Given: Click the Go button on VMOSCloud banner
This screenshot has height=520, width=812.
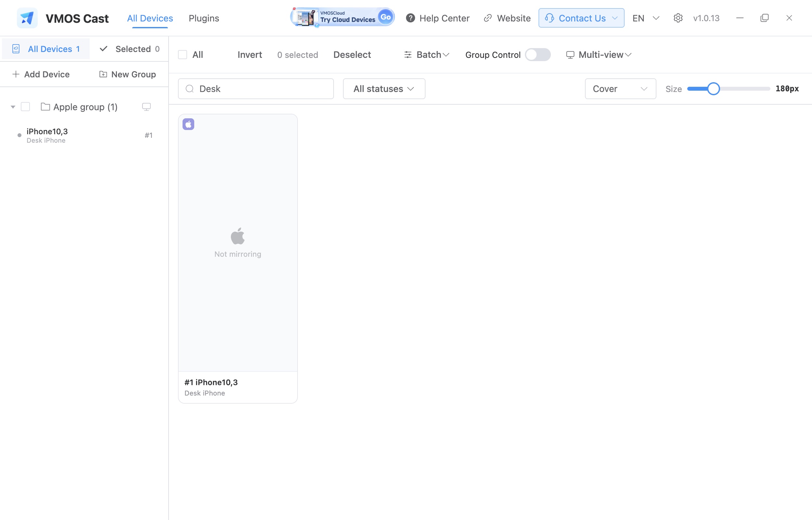Looking at the screenshot, I should click(x=386, y=17).
